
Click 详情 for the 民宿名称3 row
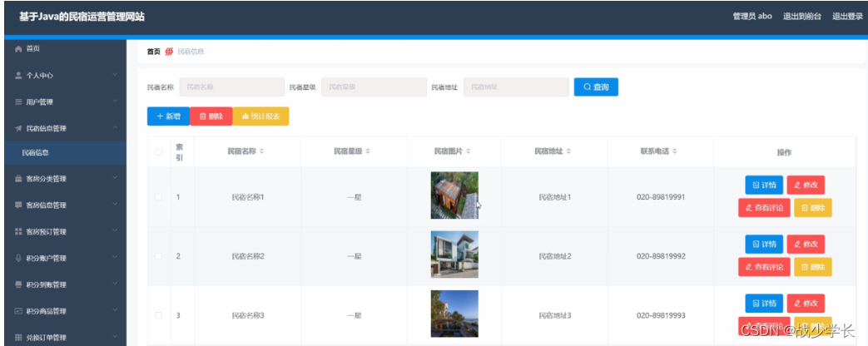coord(764,304)
